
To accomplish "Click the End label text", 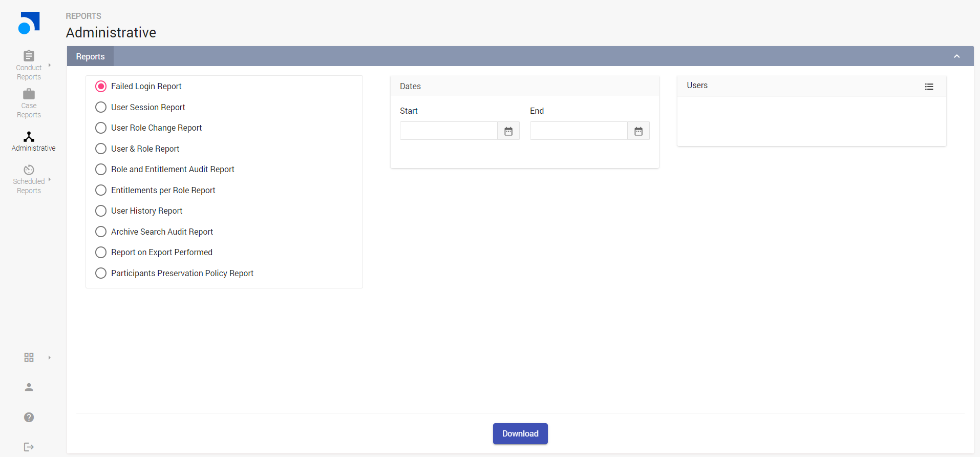I will click(537, 111).
